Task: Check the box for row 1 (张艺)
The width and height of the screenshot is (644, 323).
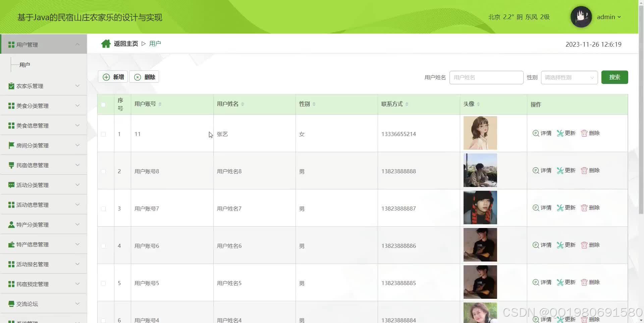Action: [x=103, y=134]
